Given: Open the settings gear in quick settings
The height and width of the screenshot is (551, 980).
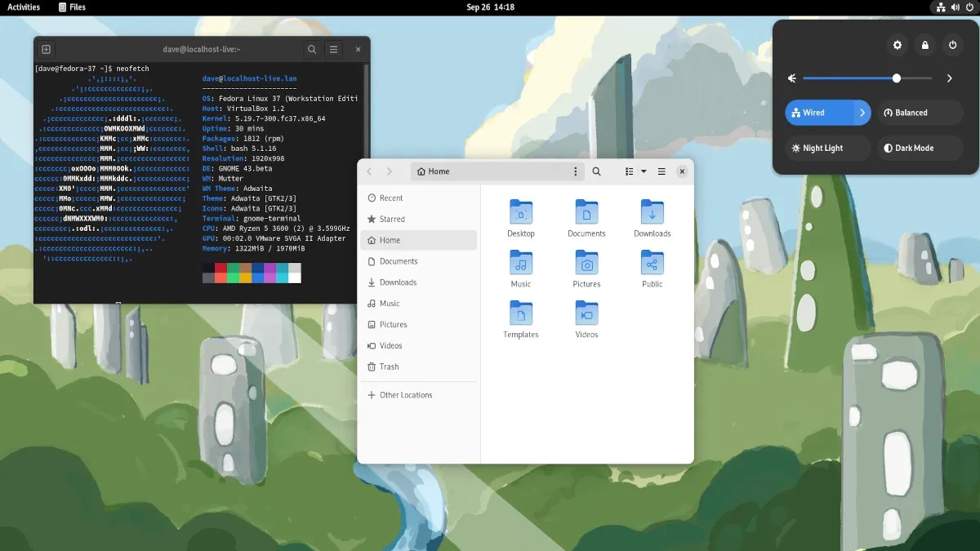Looking at the screenshot, I should (x=898, y=45).
